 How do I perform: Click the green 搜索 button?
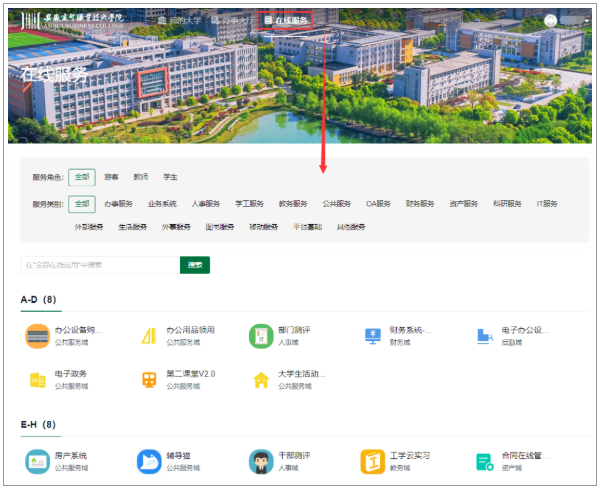195,265
